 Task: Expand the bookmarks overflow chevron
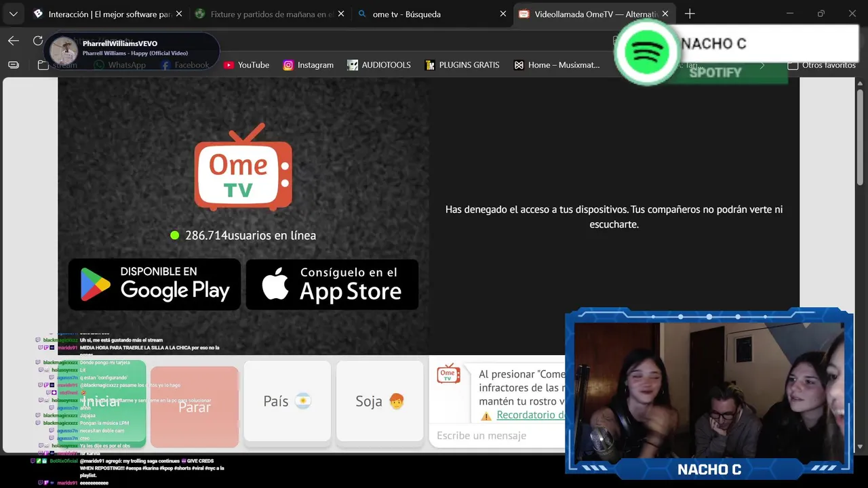(762, 65)
